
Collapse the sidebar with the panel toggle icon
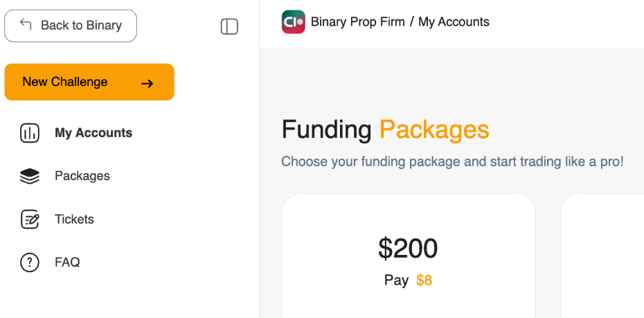click(x=229, y=26)
